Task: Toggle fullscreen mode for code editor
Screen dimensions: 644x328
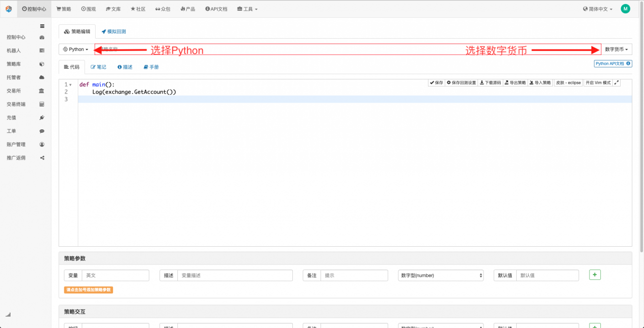Action: click(x=616, y=82)
